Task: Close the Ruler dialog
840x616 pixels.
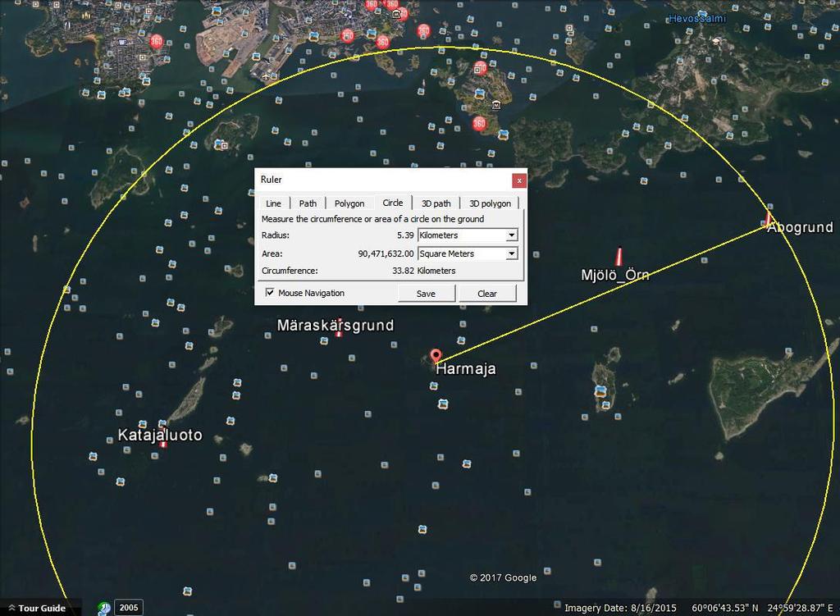Action: (519, 180)
